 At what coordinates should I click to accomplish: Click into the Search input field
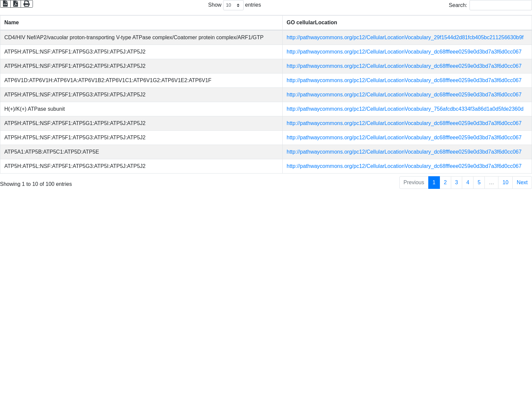(500, 5)
